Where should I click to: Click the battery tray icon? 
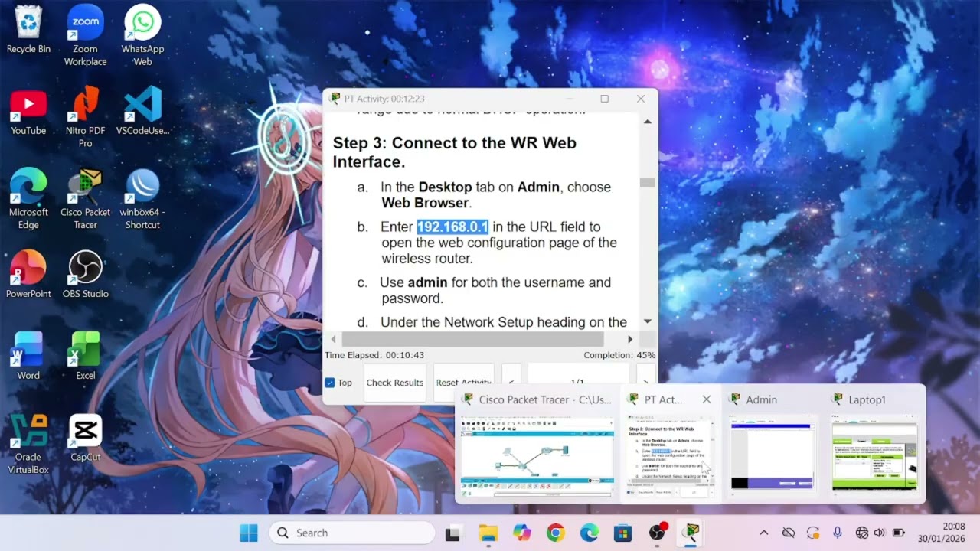click(899, 533)
